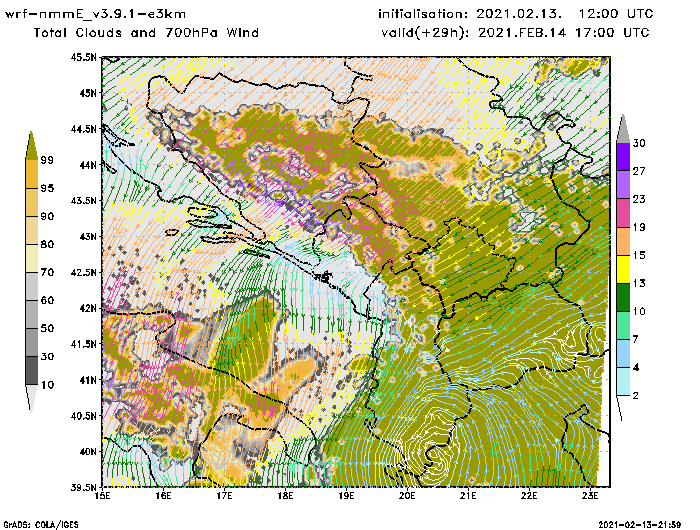Viewport: 700px width, 530px height.
Task: Click the 41N latitude axis label
Action: 88,380
